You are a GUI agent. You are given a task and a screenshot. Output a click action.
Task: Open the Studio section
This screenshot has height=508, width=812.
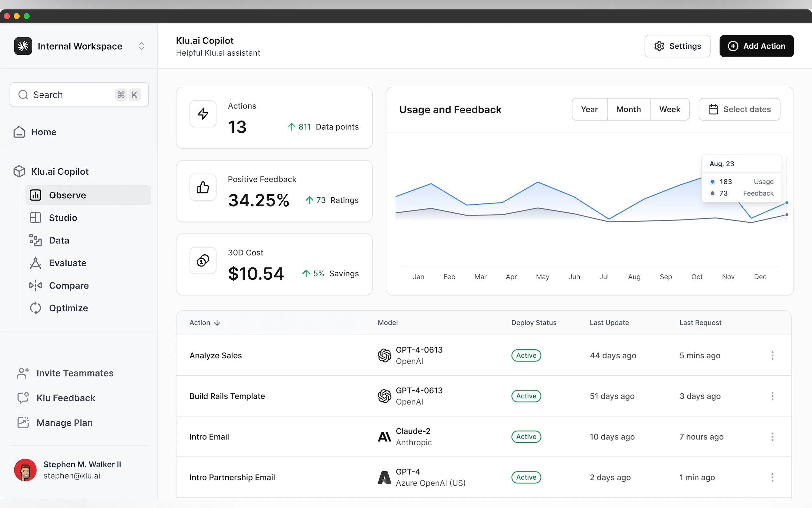click(63, 218)
